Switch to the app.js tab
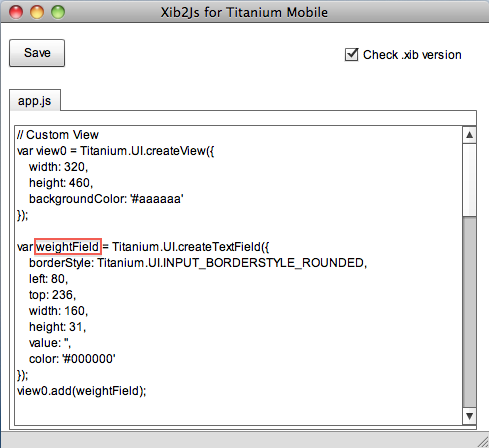 [x=35, y=100]
